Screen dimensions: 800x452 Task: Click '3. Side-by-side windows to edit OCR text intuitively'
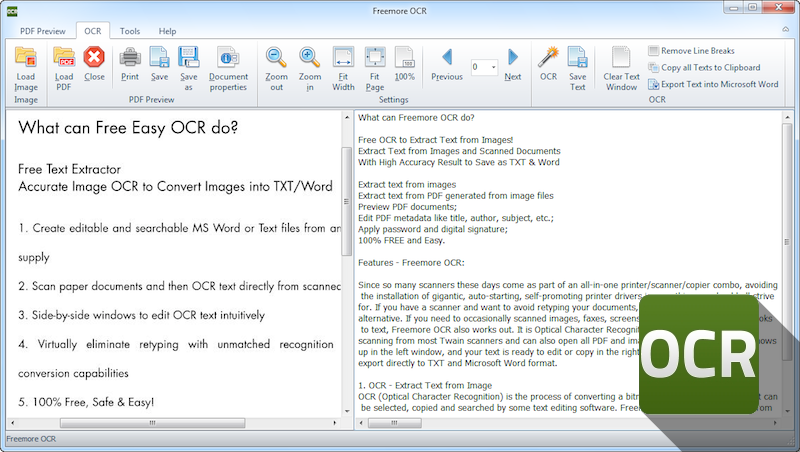tap(141, 315)
